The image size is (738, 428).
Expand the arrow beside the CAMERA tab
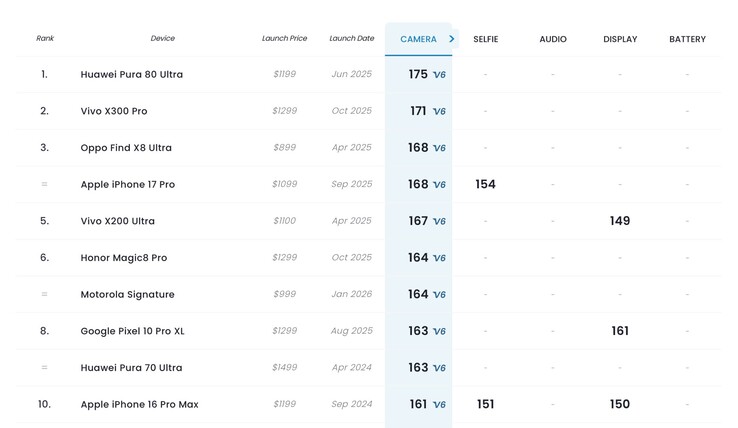coord(452,39)
